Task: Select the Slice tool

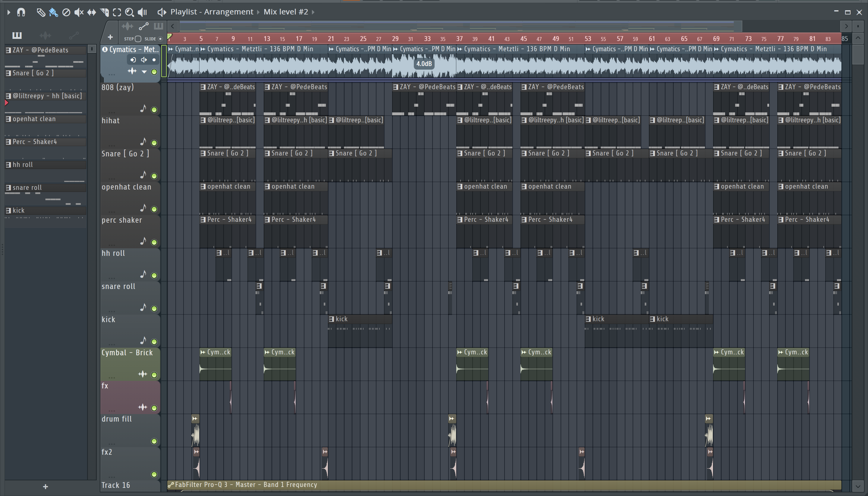Action: tap(104, 13)
